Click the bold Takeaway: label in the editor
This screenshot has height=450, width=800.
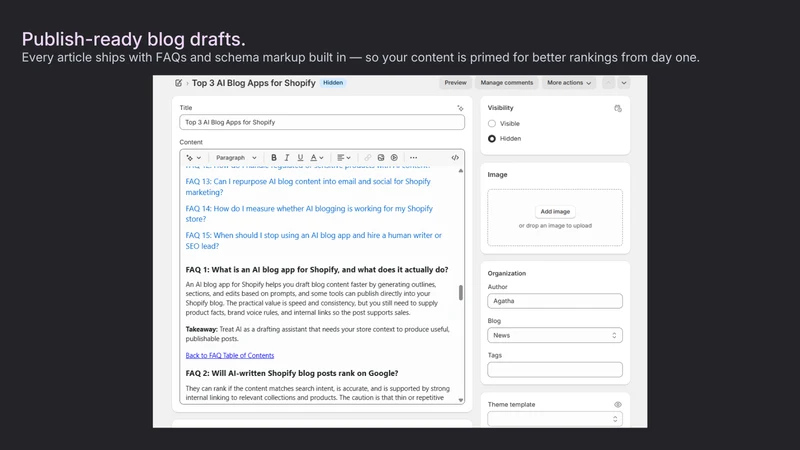[202, 330]
